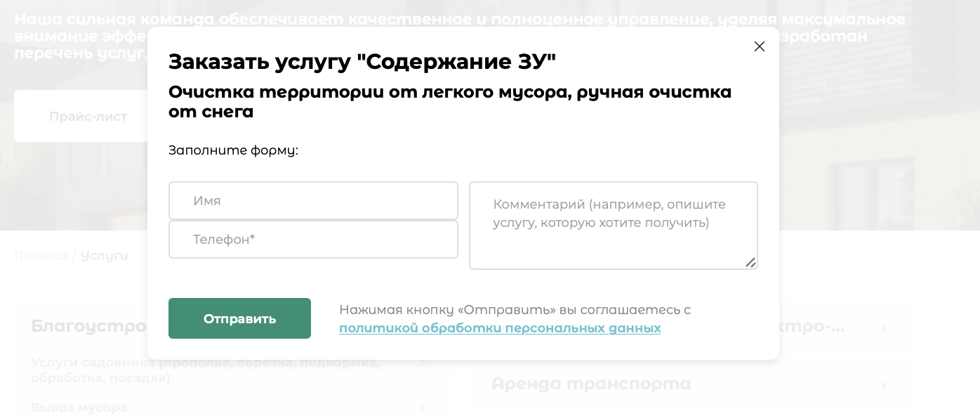Click the Прайс-лист button
Viewport: 980px width, 416px height.
pyautogui.click(x=88, y=117)
